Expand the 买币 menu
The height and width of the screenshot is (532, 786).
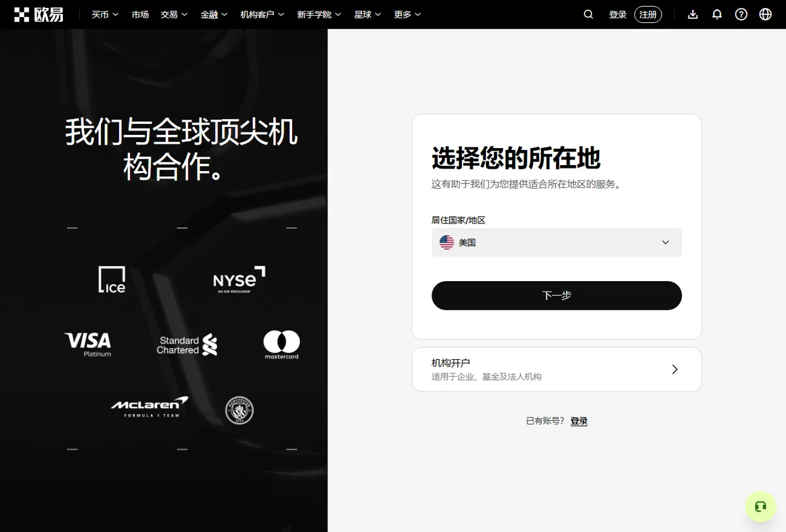pos(105,14)
